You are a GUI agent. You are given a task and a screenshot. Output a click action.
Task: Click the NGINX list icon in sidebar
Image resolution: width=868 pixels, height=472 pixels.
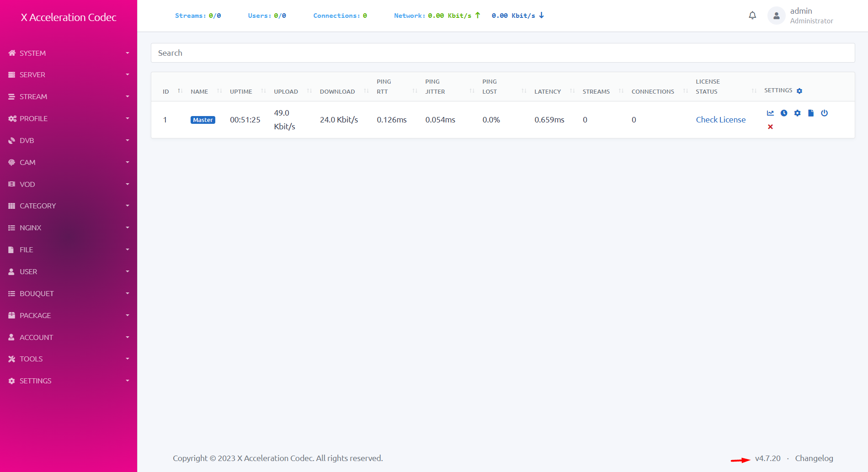tap(12, 228)
